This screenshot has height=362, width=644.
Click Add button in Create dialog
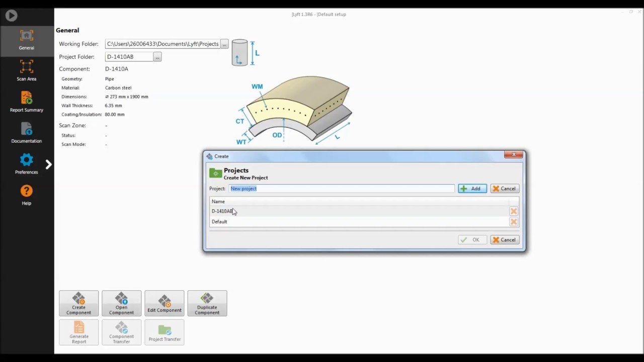[472, 189]
